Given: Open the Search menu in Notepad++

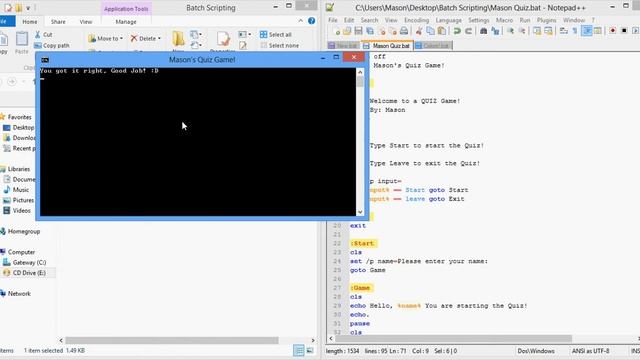Looking at the screenshot, I should (369, 20).
